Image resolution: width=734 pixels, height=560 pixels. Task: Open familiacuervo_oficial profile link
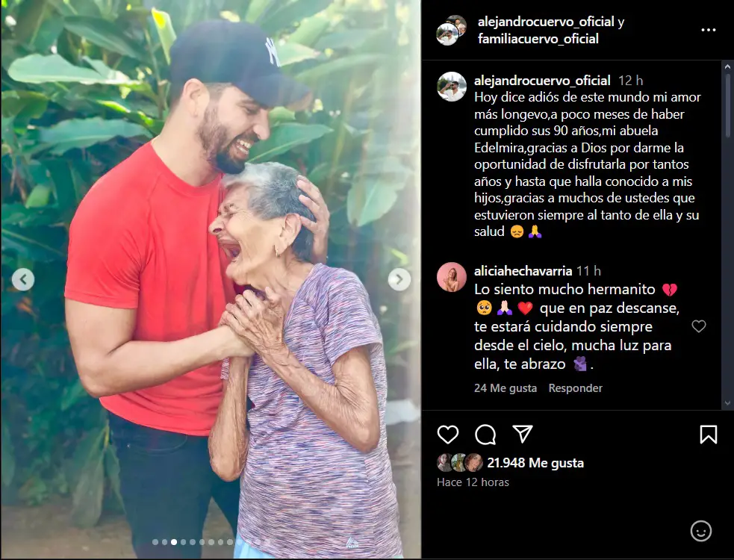coord(538,38)
